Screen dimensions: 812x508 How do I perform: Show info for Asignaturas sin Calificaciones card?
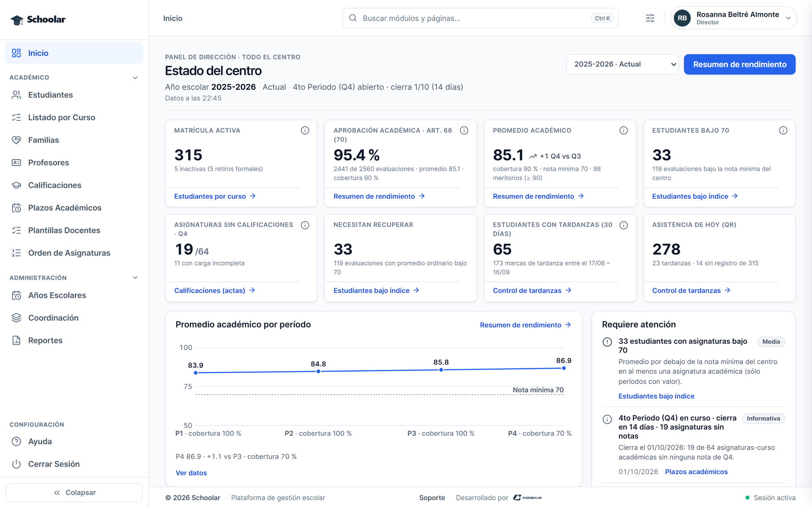(305, 225)
